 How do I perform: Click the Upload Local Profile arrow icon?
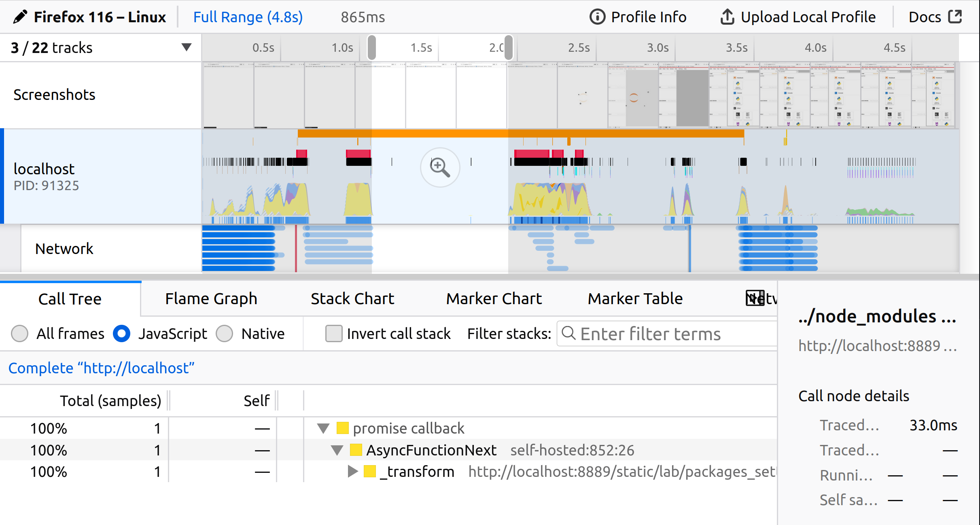click(x=727, y=17)
